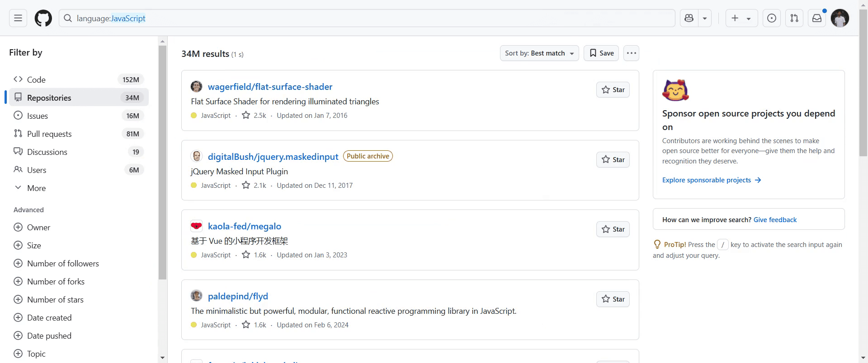Open Sort by Best match dropdown

tap(539, 53)
